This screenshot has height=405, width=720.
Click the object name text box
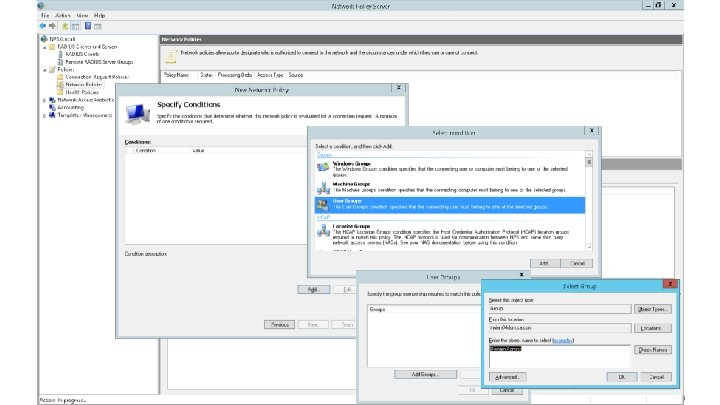[x=560, y=356]
